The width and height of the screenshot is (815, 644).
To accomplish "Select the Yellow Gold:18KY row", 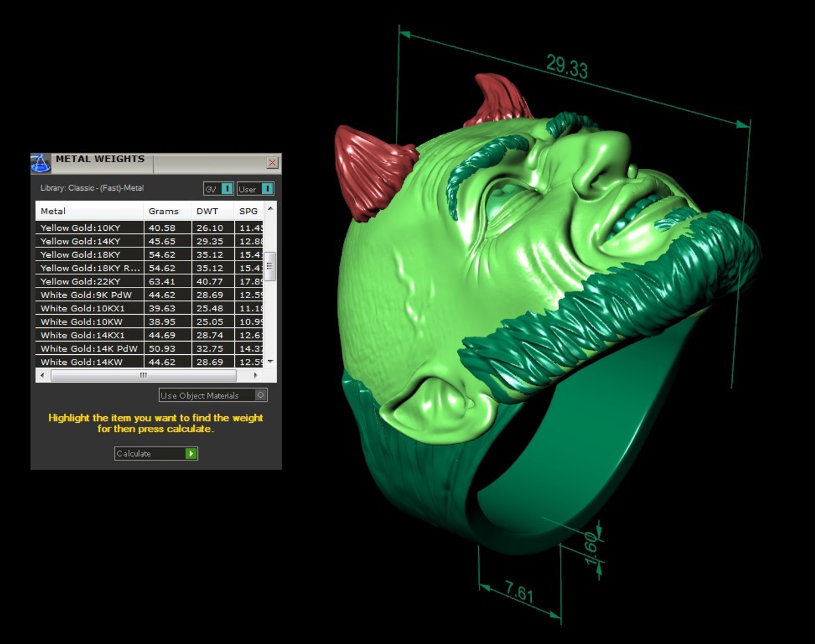I will (x=149, y=255).
